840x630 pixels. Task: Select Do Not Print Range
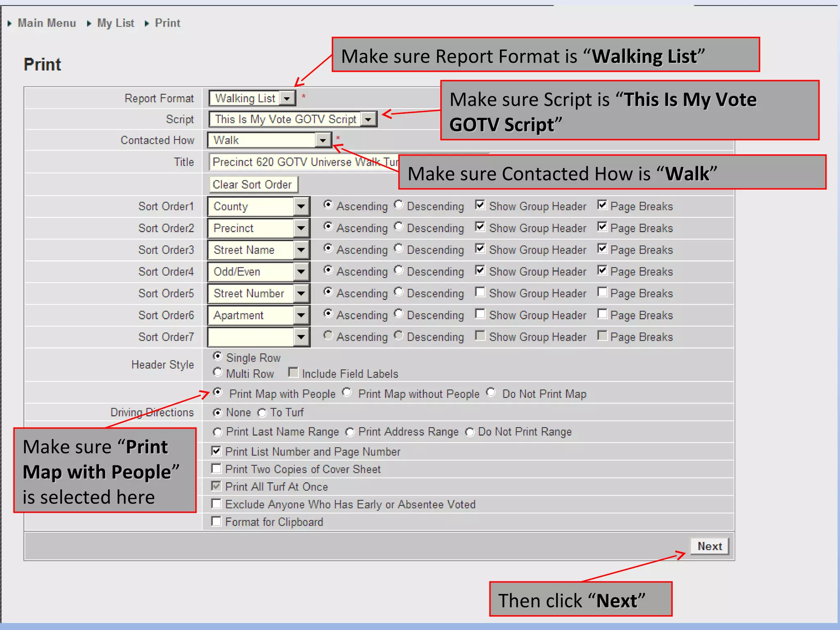(x=470, y=431)
